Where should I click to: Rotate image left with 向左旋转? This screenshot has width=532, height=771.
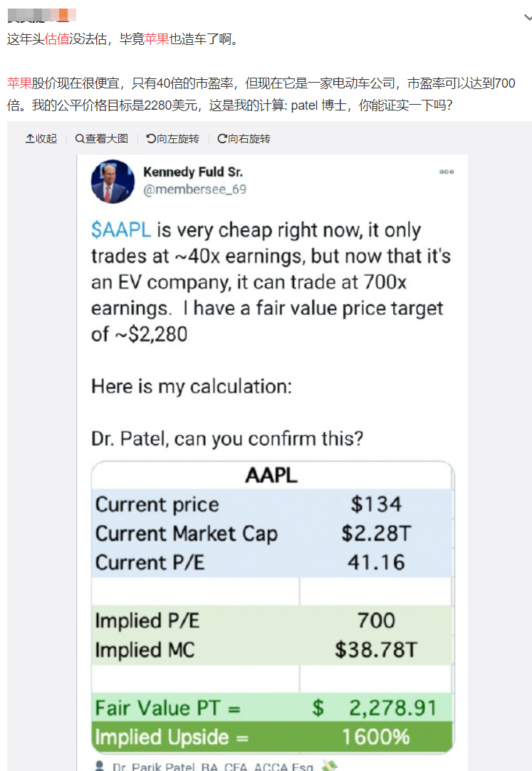coord(172,138)
